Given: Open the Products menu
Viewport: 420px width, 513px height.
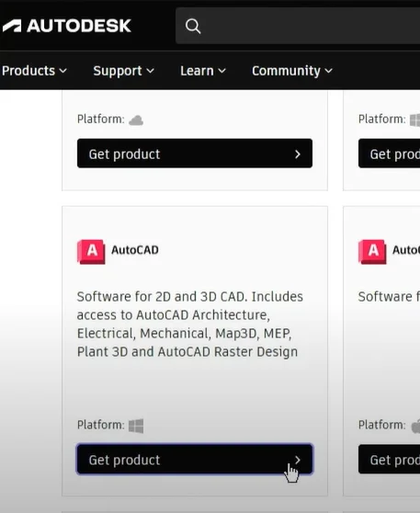Looking at the screenshot, I should click(x=34, y=71).
